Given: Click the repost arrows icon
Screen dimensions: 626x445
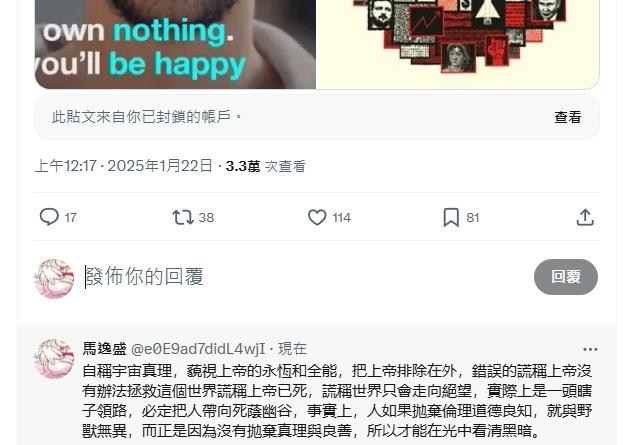Looking at the screenshot, I should pyautogui.click(x=183, y=218).
